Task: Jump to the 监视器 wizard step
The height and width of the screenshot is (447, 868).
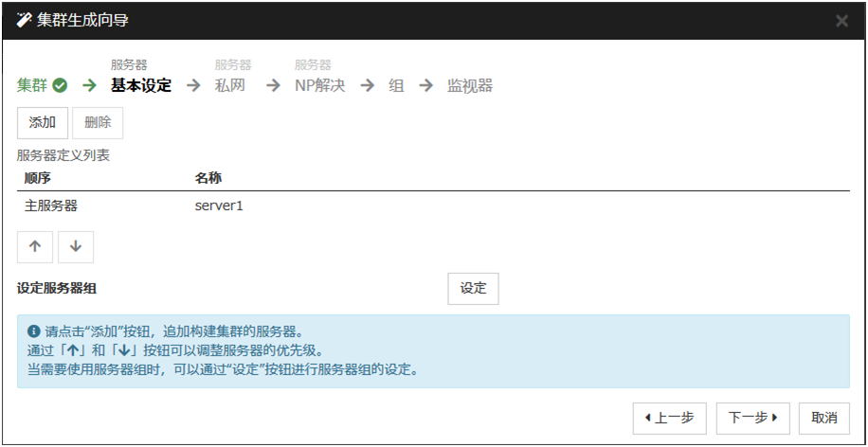Action: point(470,86)
